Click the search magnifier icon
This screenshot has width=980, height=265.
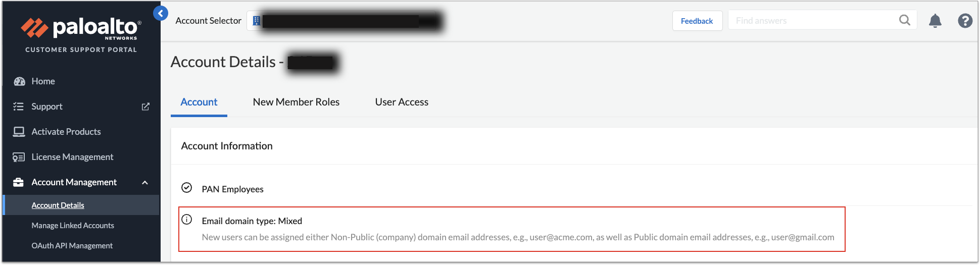click(904, 20)
